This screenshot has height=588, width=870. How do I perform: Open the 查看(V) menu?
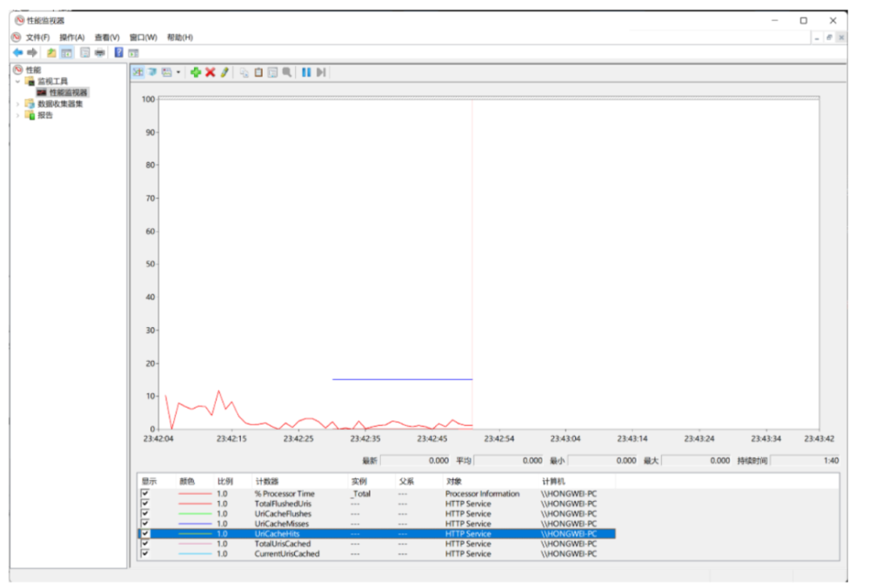pyautogui.click(x=107, y=37)
